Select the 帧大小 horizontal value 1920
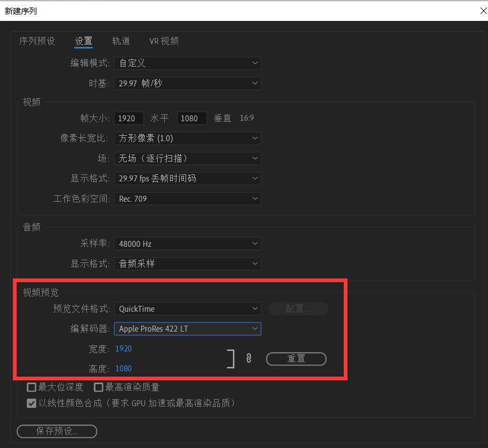The height and width of the screenshot is (448, 488). 129,118
